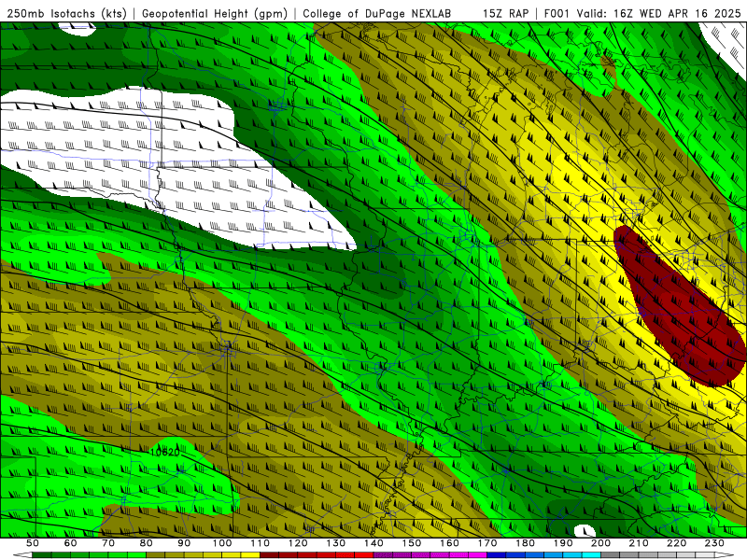Select the bright yellow swatch just before 110

(250, 555)
